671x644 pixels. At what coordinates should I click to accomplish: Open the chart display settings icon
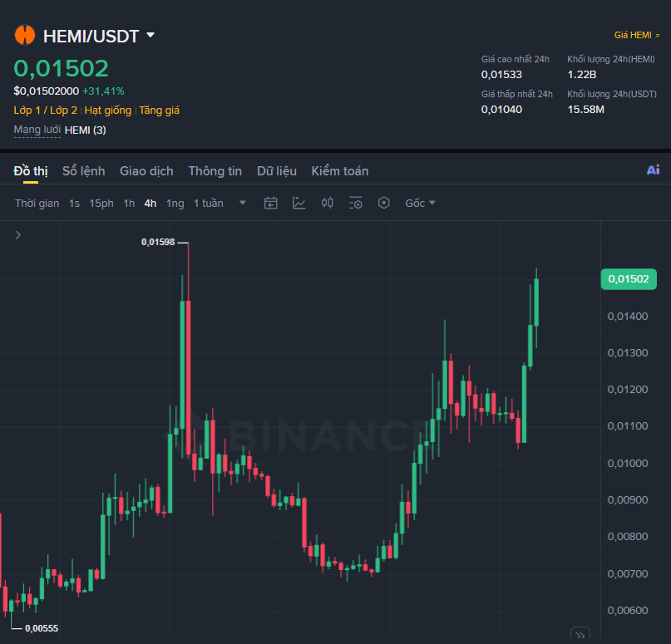click(x=356, y=203)
